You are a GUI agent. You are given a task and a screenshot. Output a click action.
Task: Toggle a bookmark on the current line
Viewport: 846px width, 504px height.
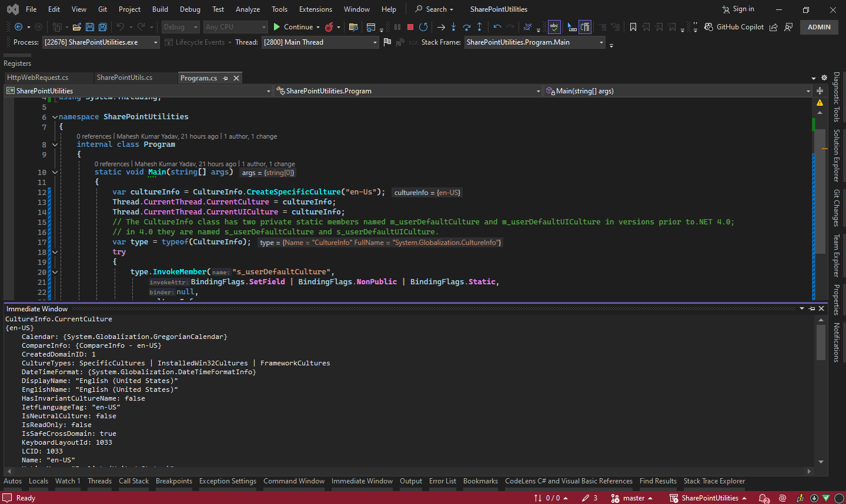pyautogui.click(x=633, y=26)
